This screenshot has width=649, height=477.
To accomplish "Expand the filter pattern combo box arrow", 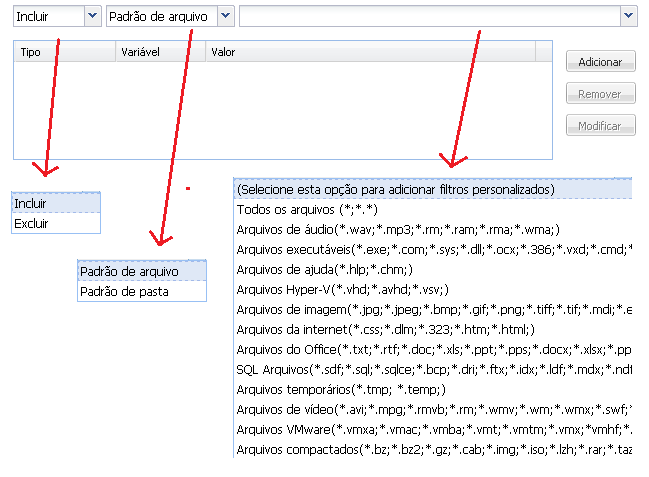I will click(628, 16).
